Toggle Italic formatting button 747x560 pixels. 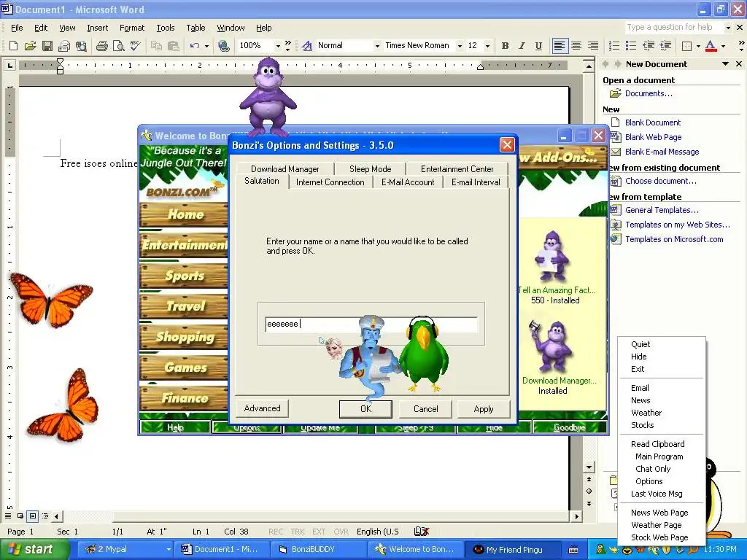(522, 46)
